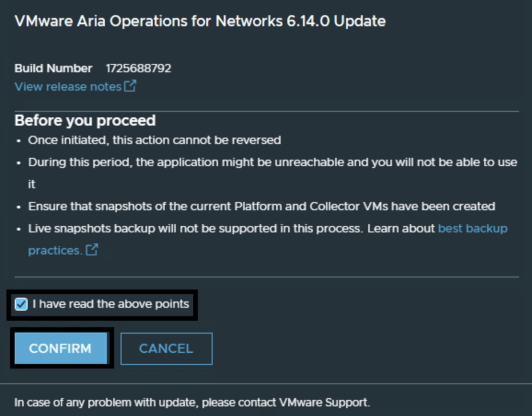Screen dimensions: 532x416
Task: Click the "application might be unreachable" bullet text
Action: point(249,162)
